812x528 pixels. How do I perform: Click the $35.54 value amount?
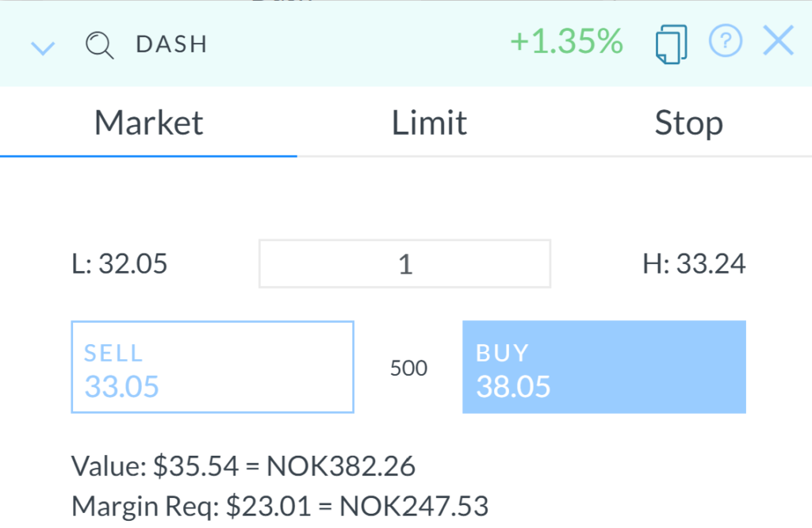pyautogui.click(x=194, y=466)
